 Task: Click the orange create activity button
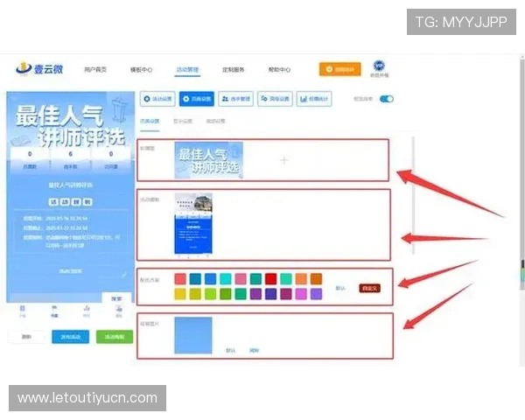click(339, 69)
